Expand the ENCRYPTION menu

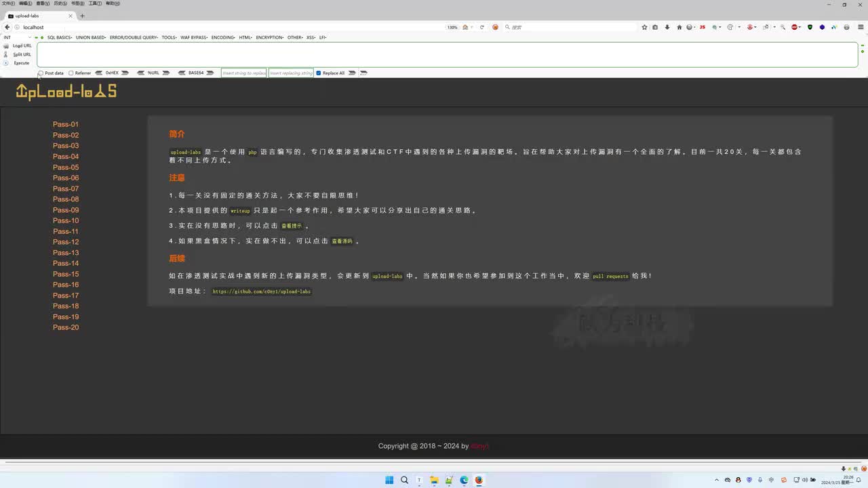[270, 37]
